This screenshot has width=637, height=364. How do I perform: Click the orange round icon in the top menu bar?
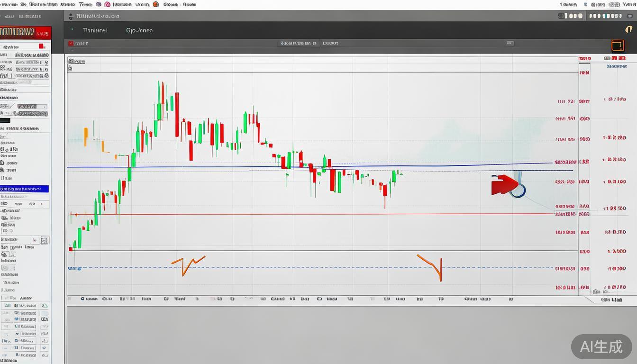point(156,4)
